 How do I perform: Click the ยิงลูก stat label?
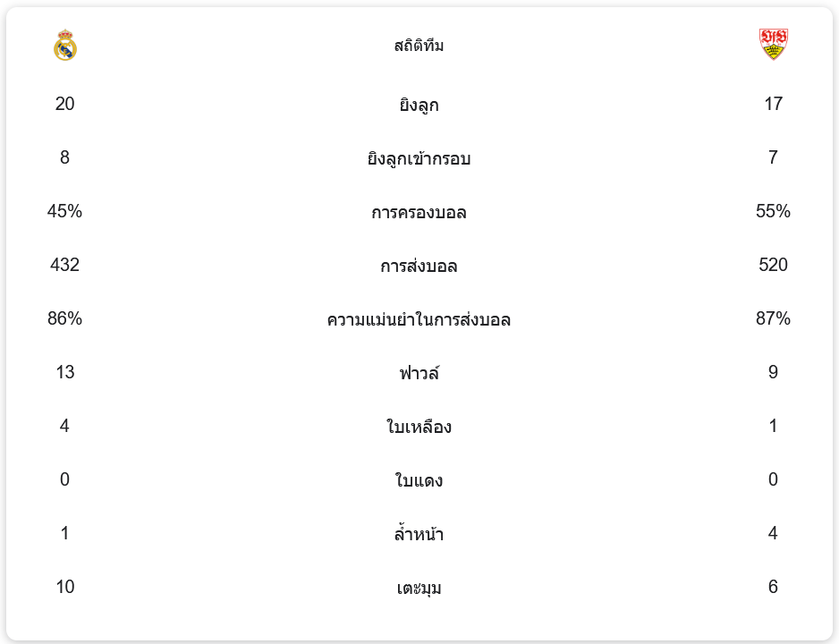419,105
